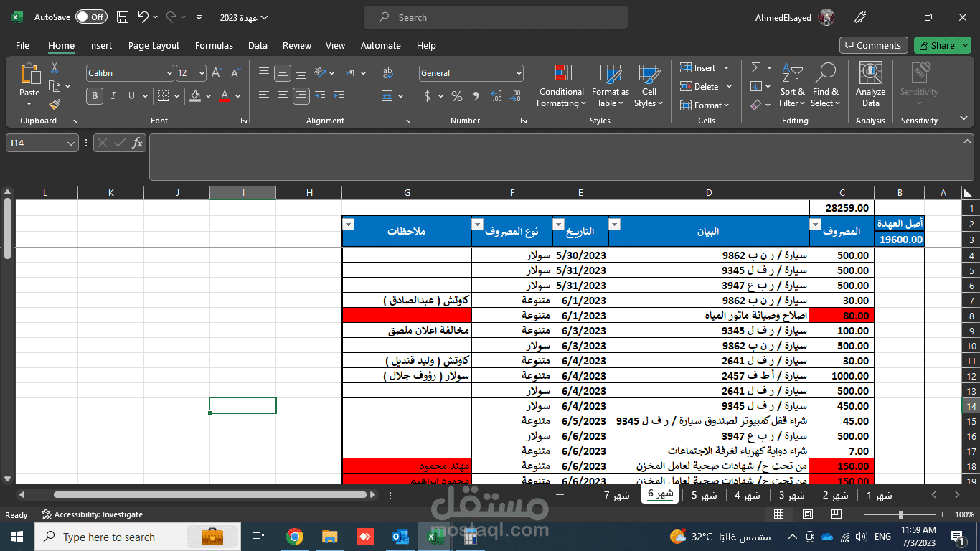The width and height of the screenshot is (980, 551).
Task: Click the Cut scissors icon
Action: click(55, 68)
